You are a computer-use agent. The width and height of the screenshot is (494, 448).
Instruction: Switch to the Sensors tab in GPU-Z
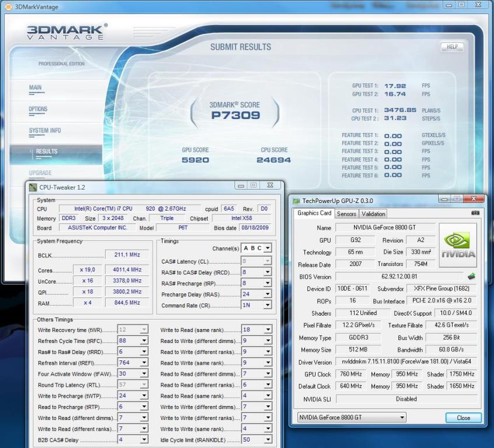(x=346, y=214)
